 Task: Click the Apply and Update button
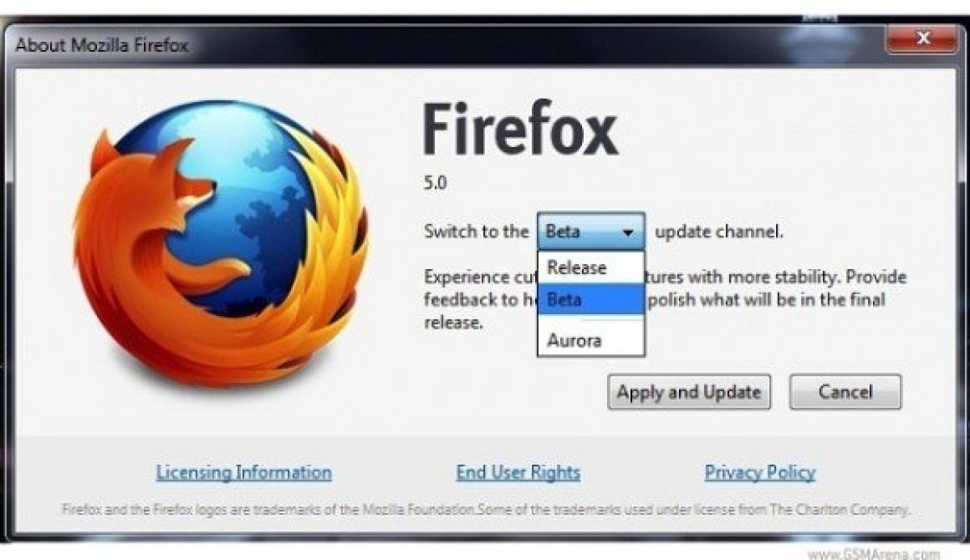(x=689, y=392)
